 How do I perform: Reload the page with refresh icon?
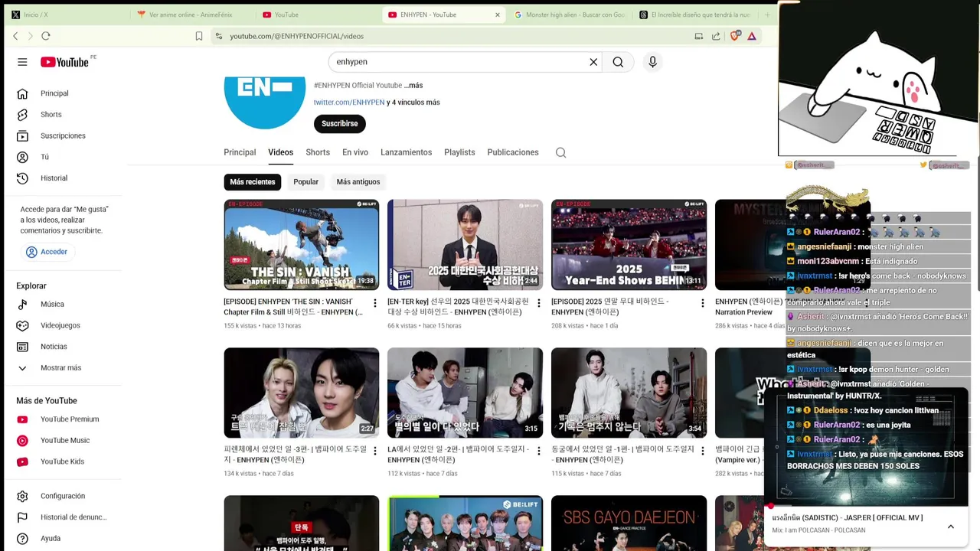pyautogui.click(x=46, y=36)
